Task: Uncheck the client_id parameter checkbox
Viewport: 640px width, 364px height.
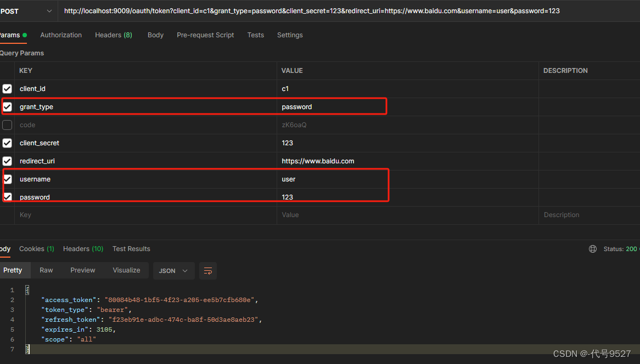Action: (x=7, y=89)
